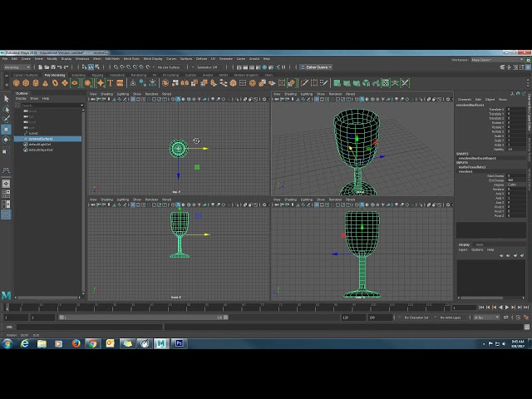Activate the Move tool in the toolbox
The height and width of the screenshot is (399, 532).
point(6,130)
